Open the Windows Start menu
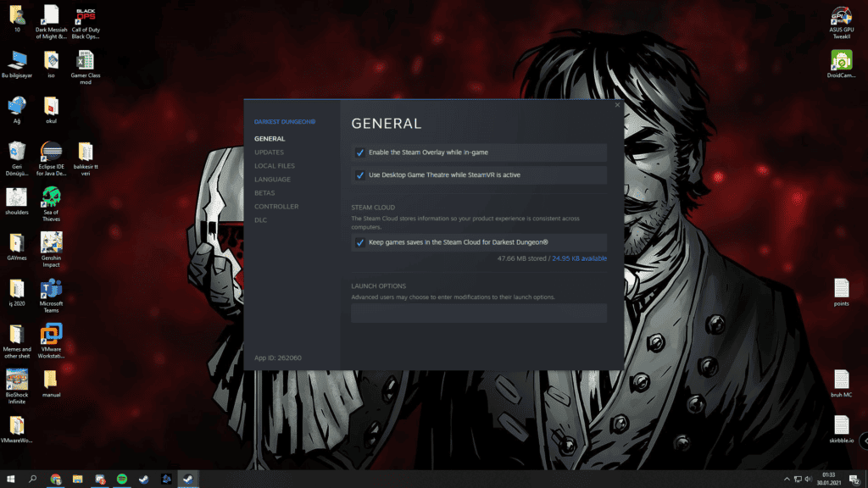This screenshot has height=488, width=868. coord(10,480)
